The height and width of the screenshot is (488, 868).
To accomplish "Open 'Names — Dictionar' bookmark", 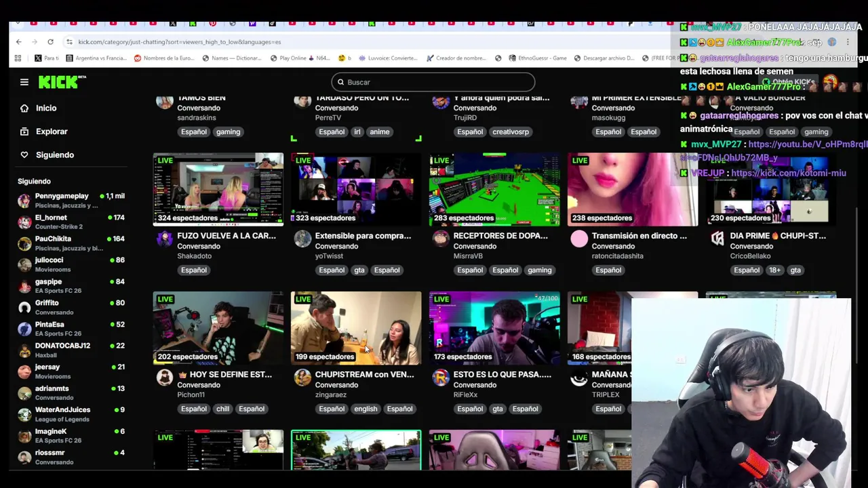I will pos(231,58).
